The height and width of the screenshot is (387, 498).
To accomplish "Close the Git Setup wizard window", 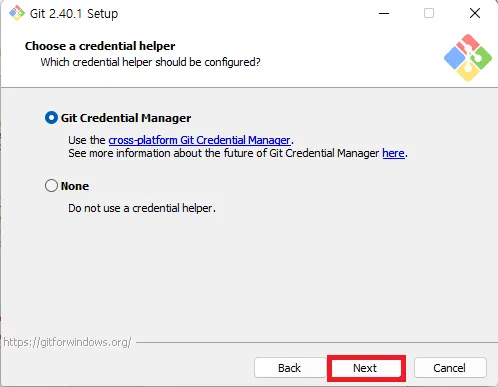I will click(475, 13).
